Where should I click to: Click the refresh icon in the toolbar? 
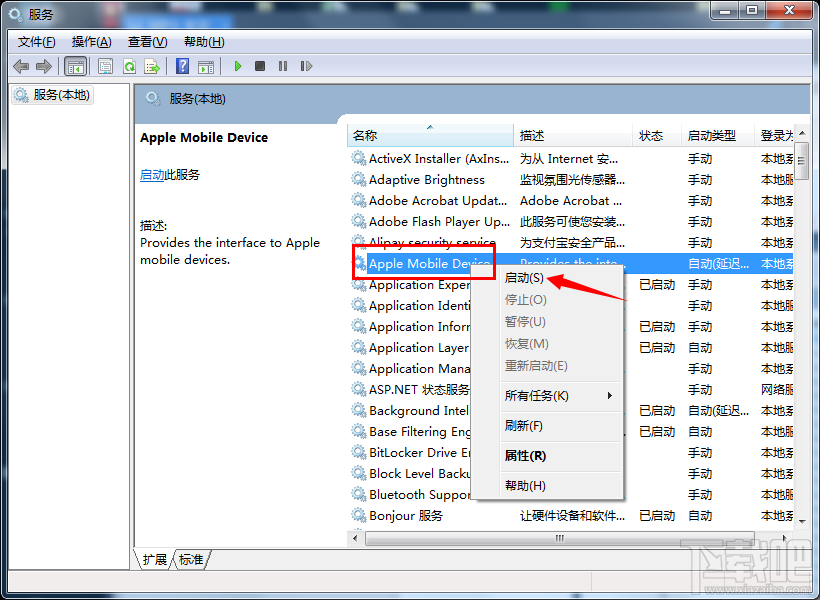click(129, 66)
